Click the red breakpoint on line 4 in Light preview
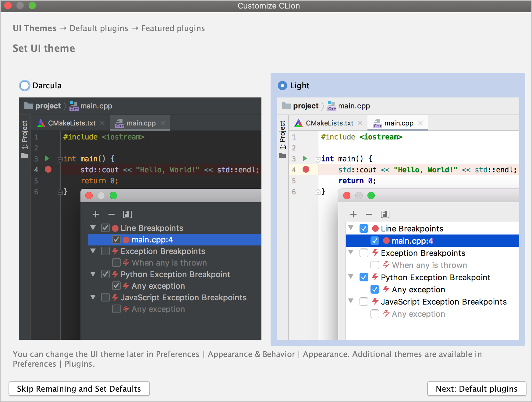The height and width of the screenshot is (402, 532). click(306, 169)
